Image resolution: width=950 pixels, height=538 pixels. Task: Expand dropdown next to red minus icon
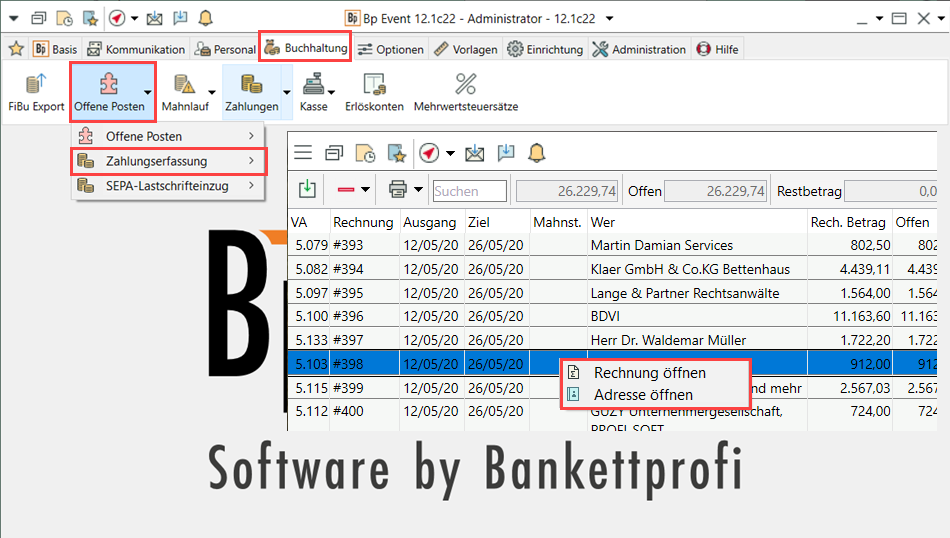tap(366, 190)
